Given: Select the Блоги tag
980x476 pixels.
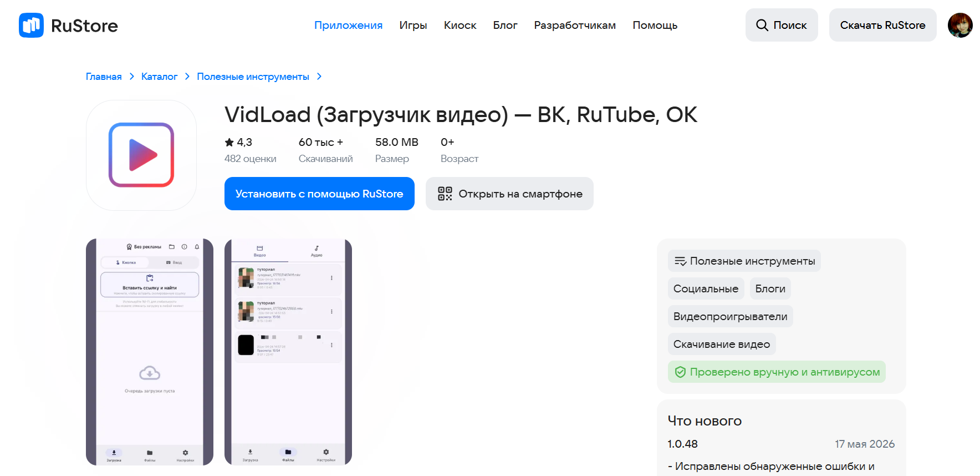Looking at the screenshot, I should pos(770,288).
